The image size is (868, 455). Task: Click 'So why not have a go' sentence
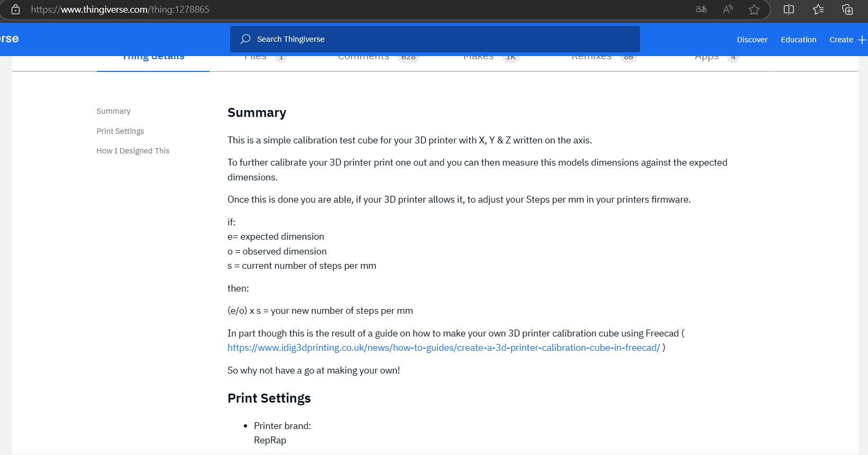click(314, 370)
